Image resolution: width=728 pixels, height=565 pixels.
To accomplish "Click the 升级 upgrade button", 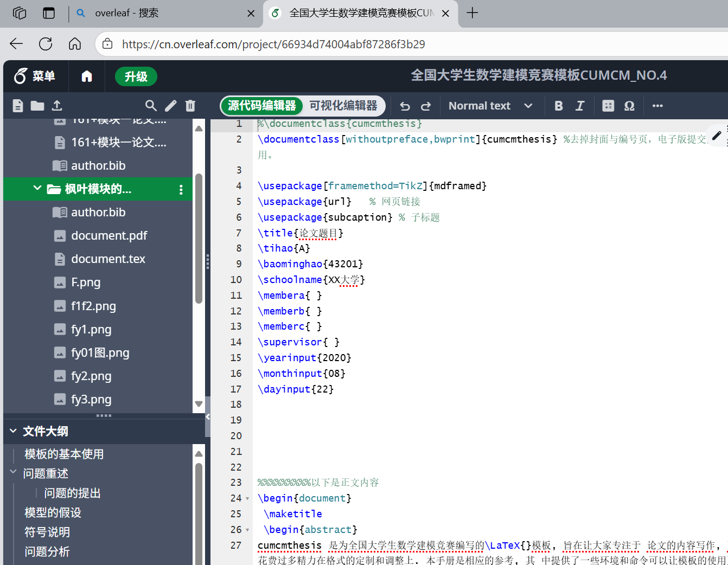I will (x=136, y=76).
